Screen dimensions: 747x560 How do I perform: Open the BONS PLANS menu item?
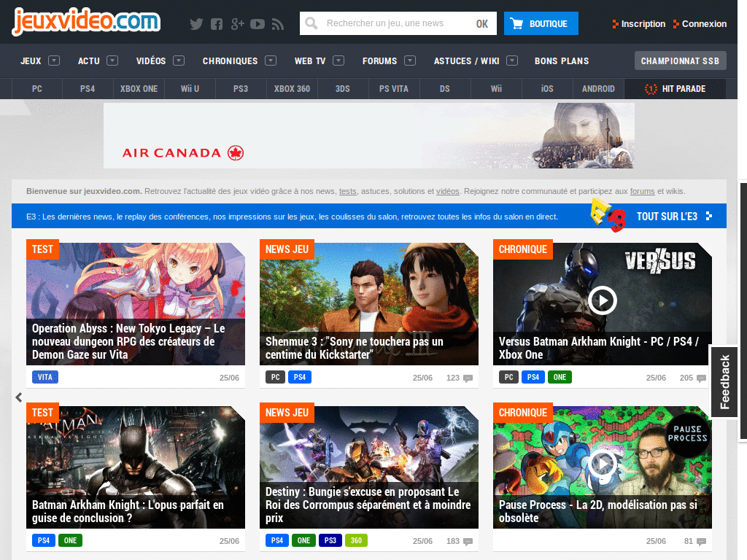point(562,61)
